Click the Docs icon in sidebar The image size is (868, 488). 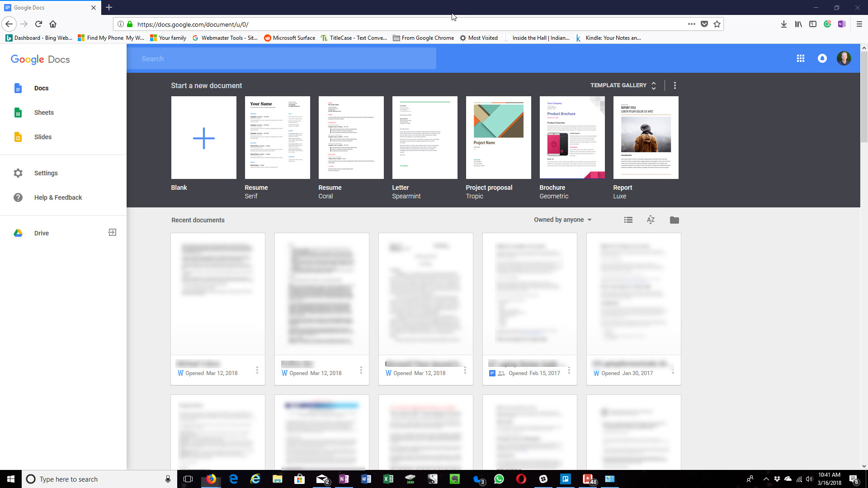[18, 88]
